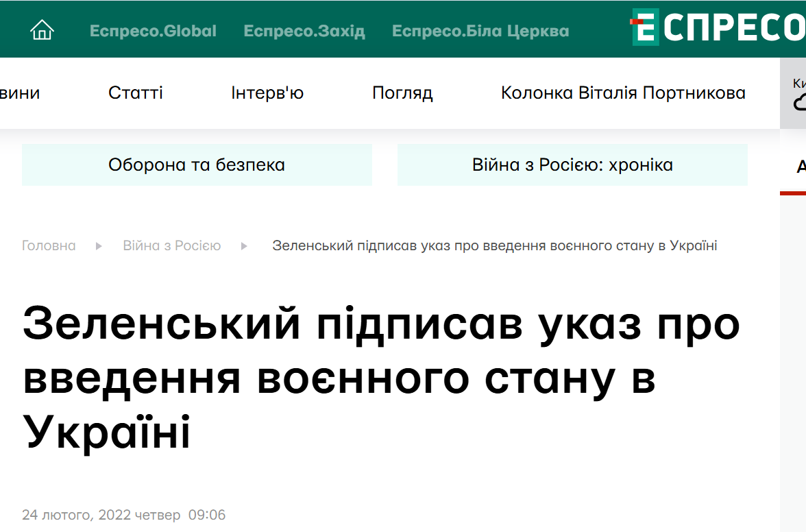
Task: Open the Інтерв'ю menu section
Action: (x=267, y=93)
